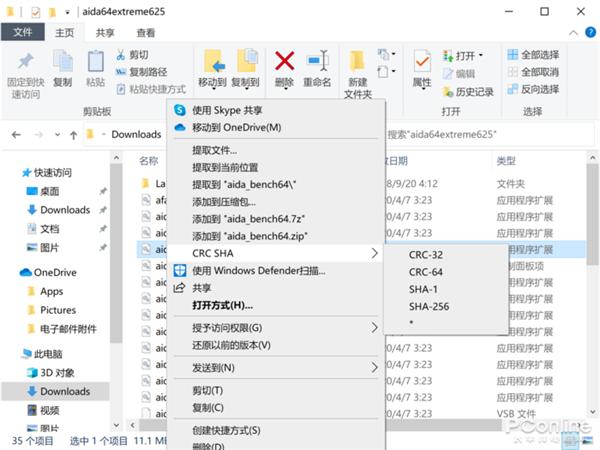The width and height of the screenshot is (600, 450).
Task: Collapse the ribbon with the chevron
Action: coord(573,33)
